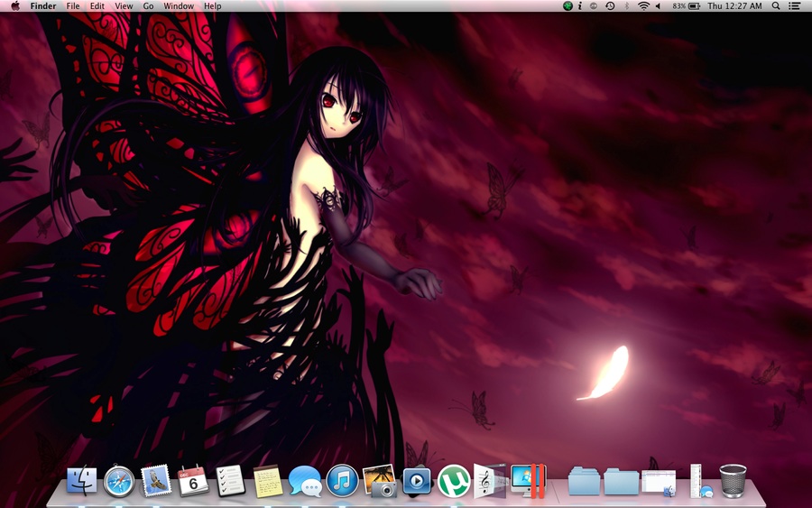Open the yellow Notes icon in Dock
This screenshot has height=508, width=812.
point(268,481)
